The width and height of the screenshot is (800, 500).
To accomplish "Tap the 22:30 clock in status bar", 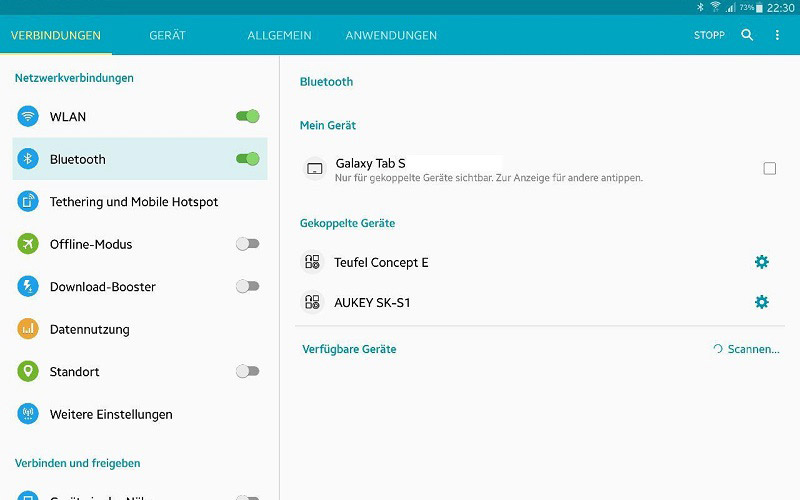I will click(781, 8).
